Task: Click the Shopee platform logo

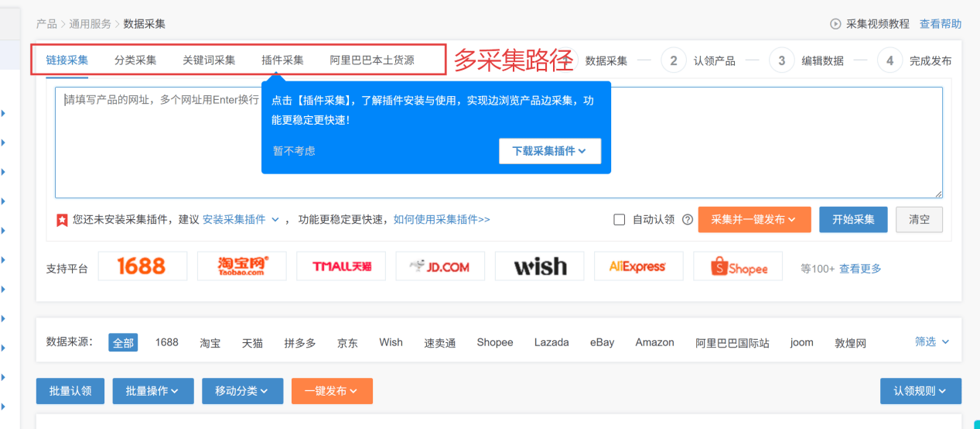Action: (738, 266)
